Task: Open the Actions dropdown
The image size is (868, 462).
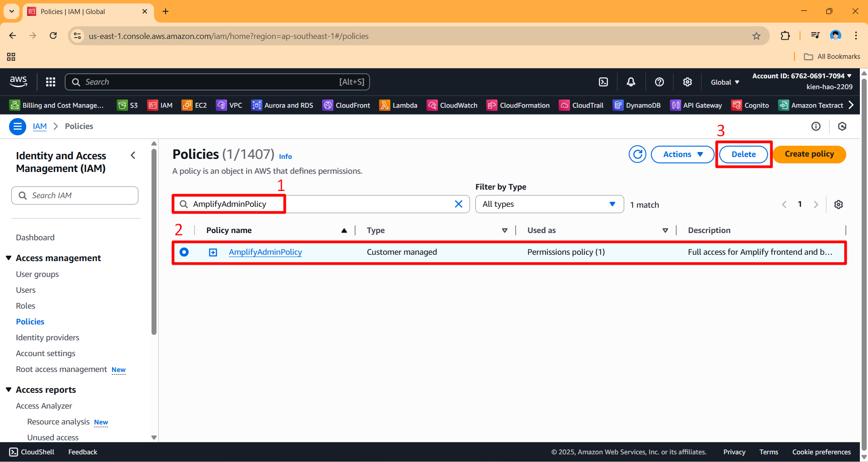Action: [682, 154]
